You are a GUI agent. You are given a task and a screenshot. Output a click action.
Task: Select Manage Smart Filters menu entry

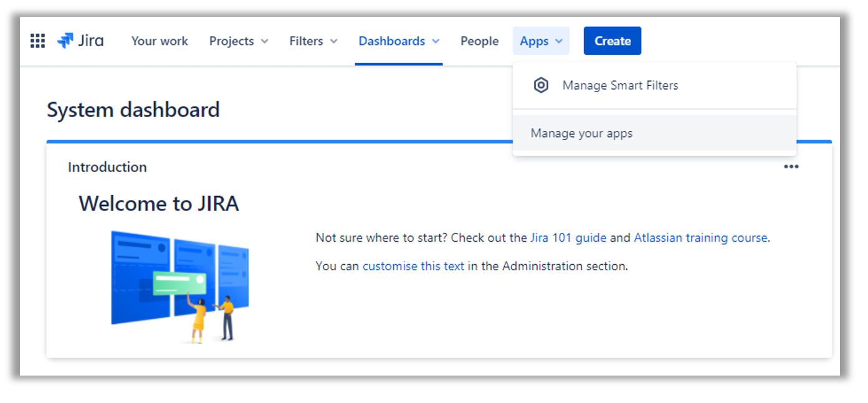click(x=654, y=85)
